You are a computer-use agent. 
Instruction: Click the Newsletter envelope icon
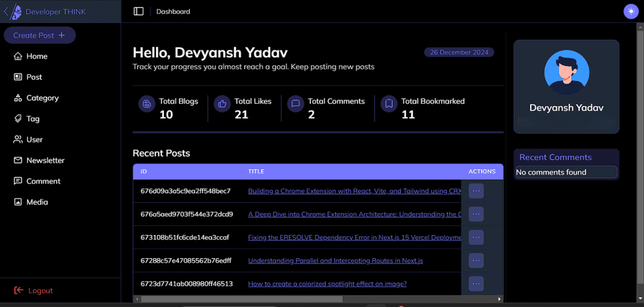(18, 160)
